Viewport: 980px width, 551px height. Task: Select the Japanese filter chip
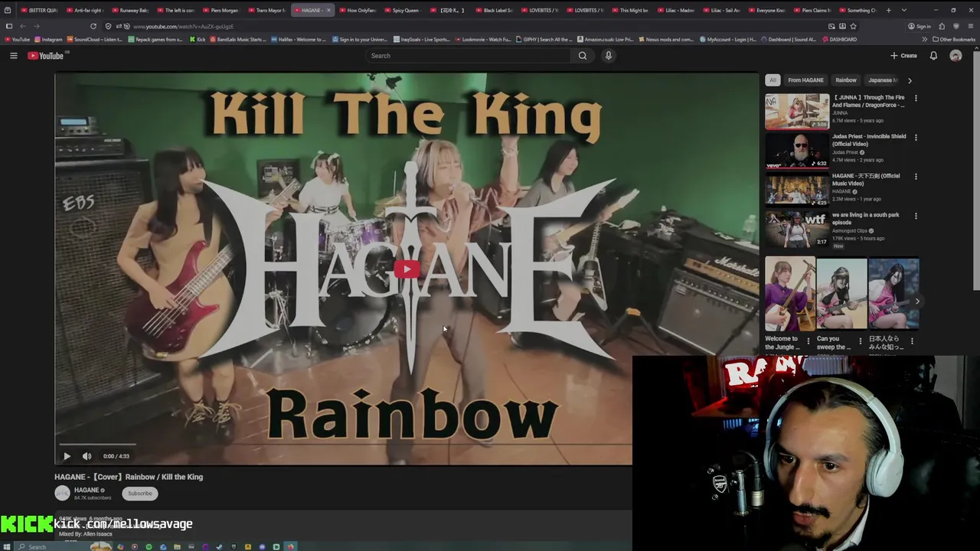(883, 80)
